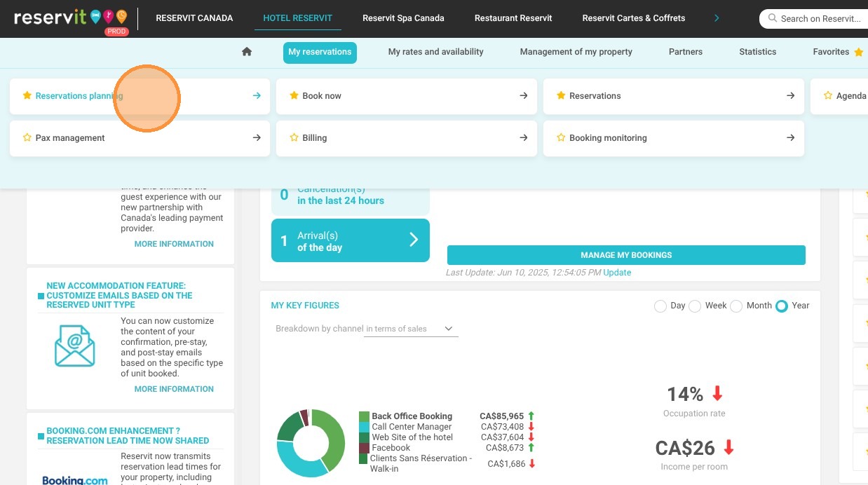Click the channel breakdown donut chart
This screenshot has height=485, width=868.
tap(311, 443)
